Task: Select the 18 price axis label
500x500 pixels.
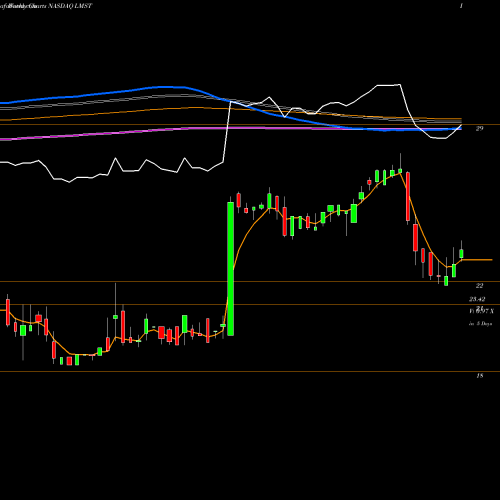Action: point(479,376)
